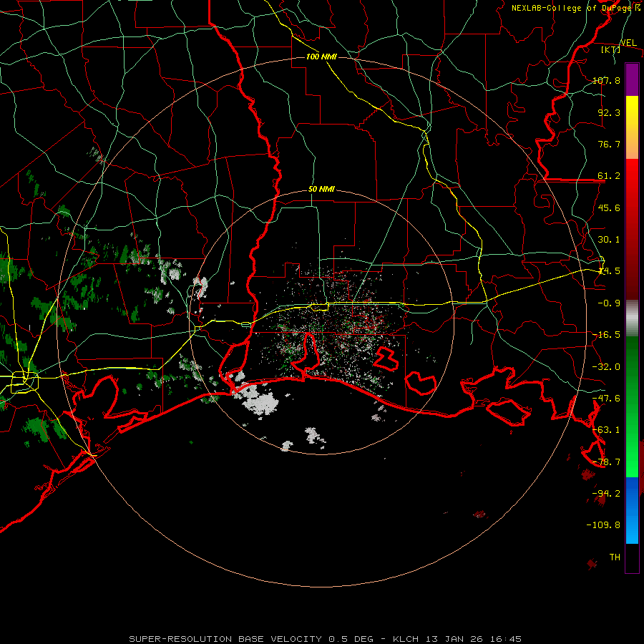Click the 'KLCH' radar site identifier
644x644 pixels.
pos(406,639)
